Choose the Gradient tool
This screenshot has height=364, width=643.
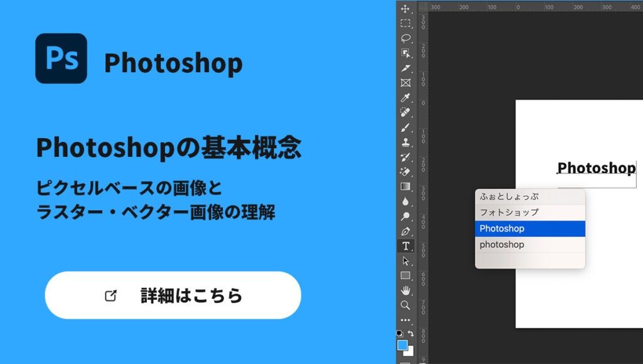[x=406, y=186]
